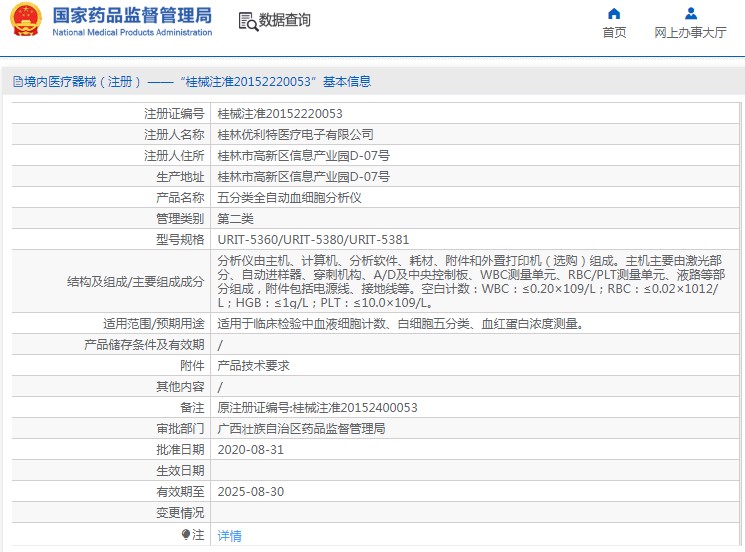The image size is (745, 552).
Task: Click 适用范围 intended use description
Action: [400, 324]
